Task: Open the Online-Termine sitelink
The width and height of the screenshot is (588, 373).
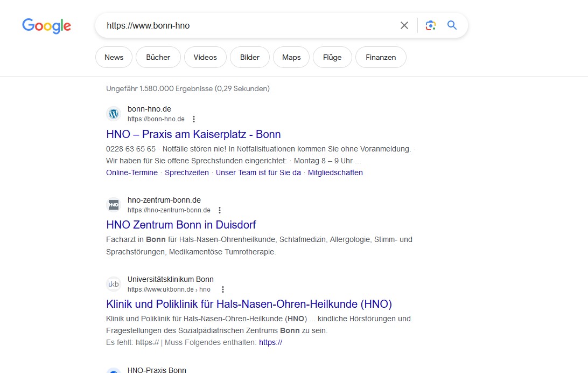Action: tap(132, 173)
